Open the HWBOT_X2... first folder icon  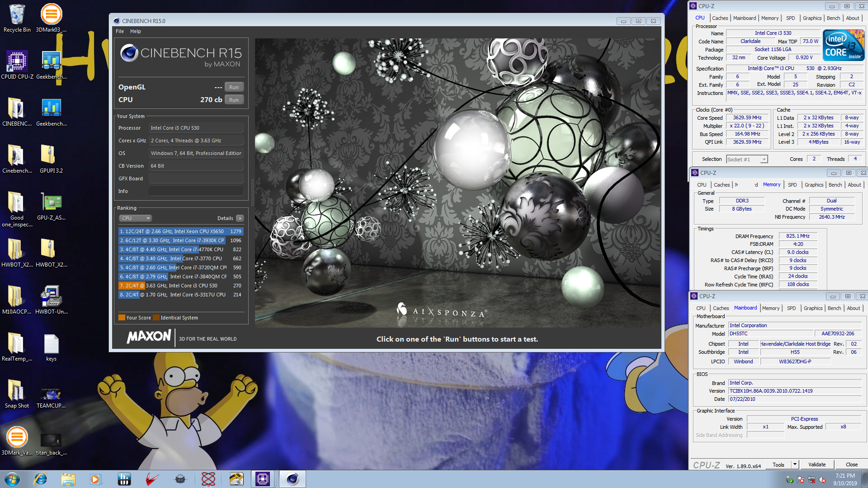tap(17, 253)
